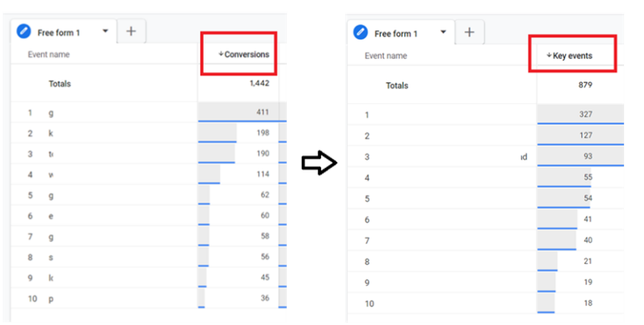
Task: Click row 10 value 36 in Conversions table
Action: click(x=265, y=298)
